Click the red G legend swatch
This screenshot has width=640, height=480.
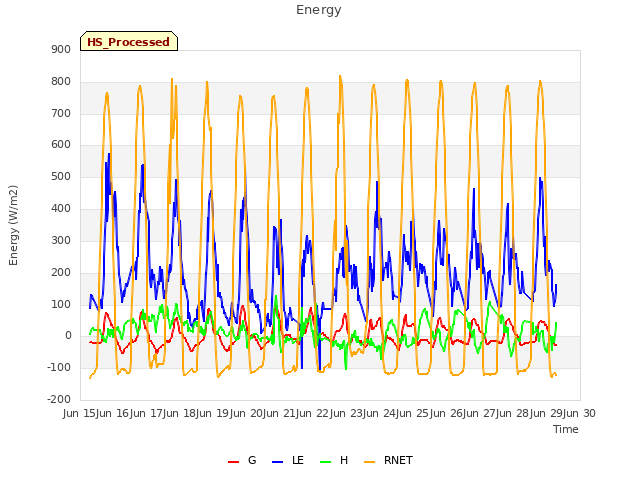pyautogui.click(x=233, y=462)
